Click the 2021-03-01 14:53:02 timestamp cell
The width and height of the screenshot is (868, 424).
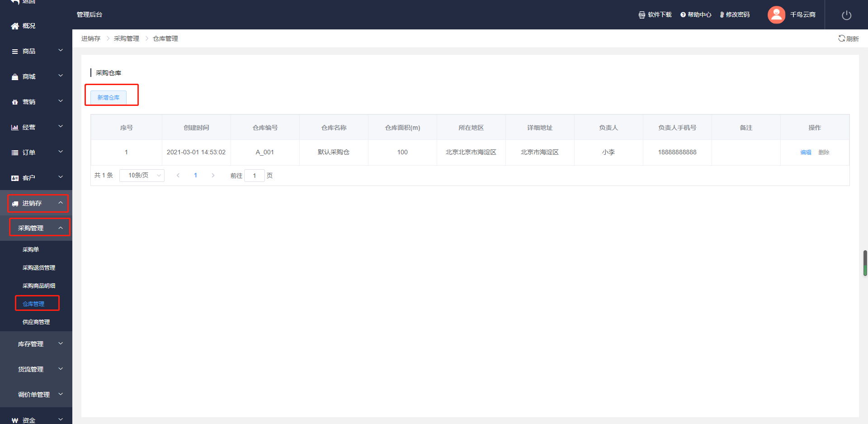point(196,152)
